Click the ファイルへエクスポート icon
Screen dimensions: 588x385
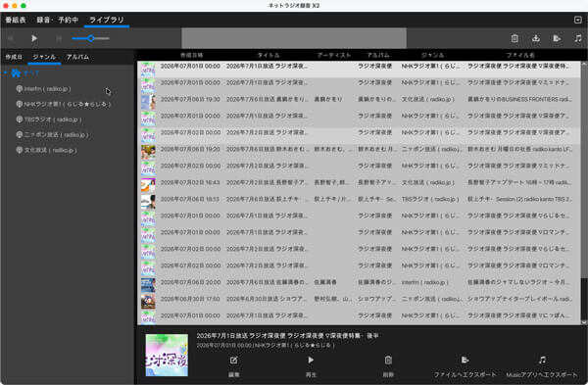465,360
